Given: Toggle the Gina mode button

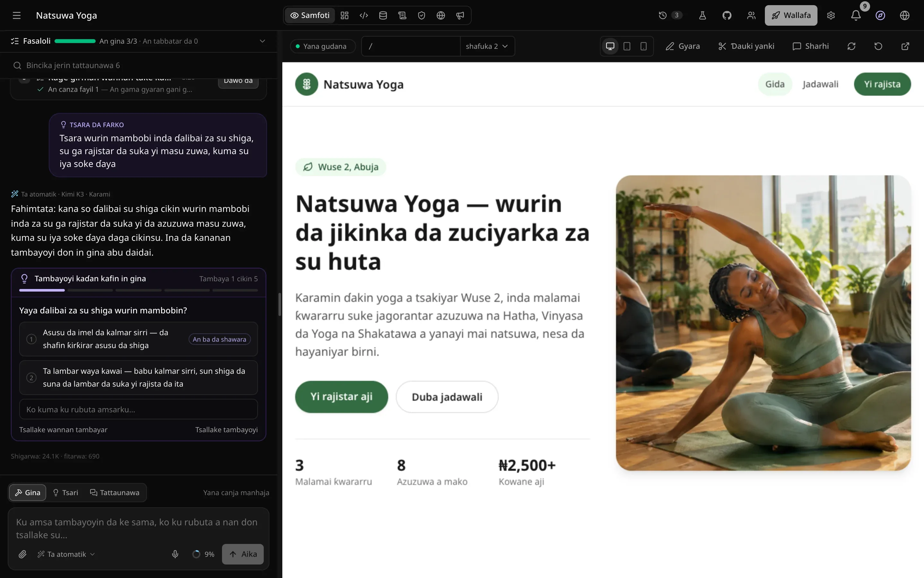Looking at the screenshot, I should (x=28, y=492).
